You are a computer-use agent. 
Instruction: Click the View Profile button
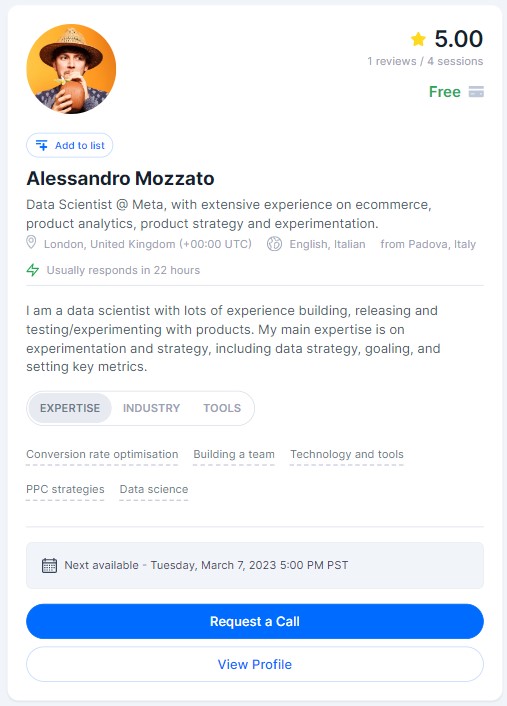tap(255, 664)
